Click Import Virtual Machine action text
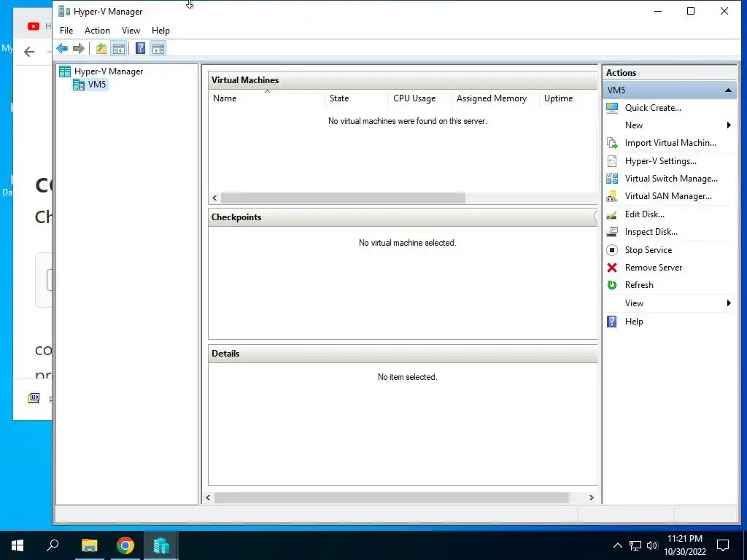 pos(670,143)
